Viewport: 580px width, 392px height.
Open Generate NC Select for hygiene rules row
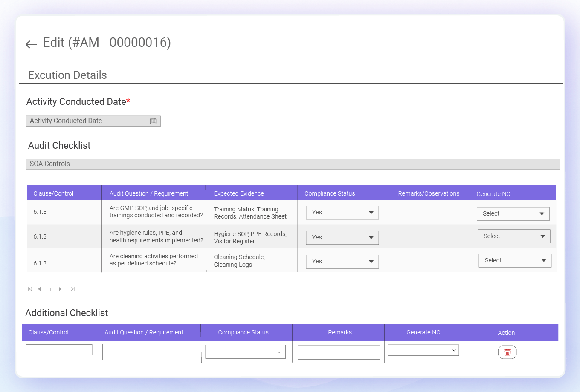click(x=514, y=236)
